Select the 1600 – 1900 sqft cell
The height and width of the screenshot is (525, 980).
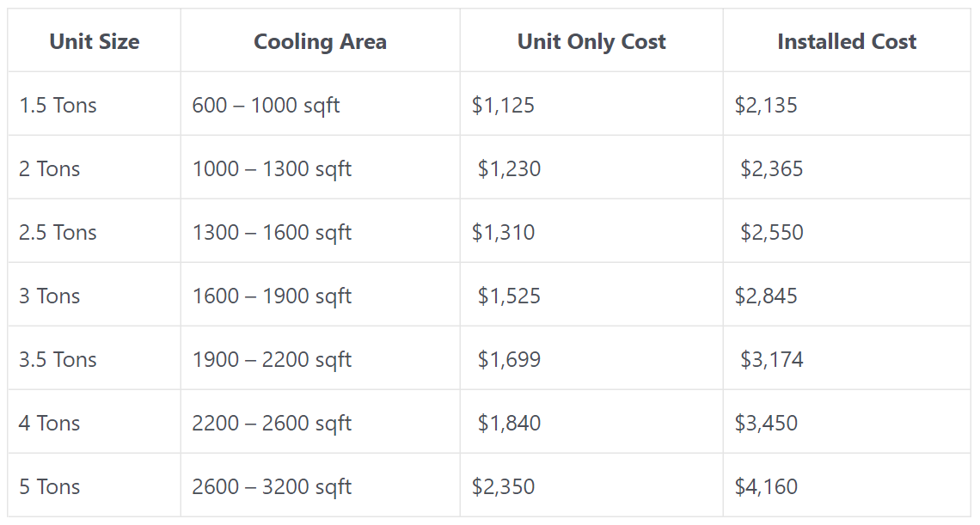[272, 296]
